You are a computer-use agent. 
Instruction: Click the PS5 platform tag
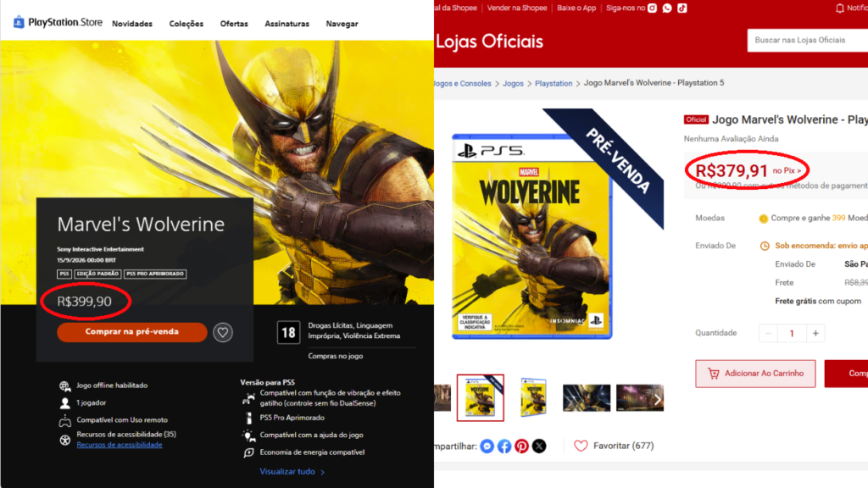pyautogui.click(x=64, y=274)
